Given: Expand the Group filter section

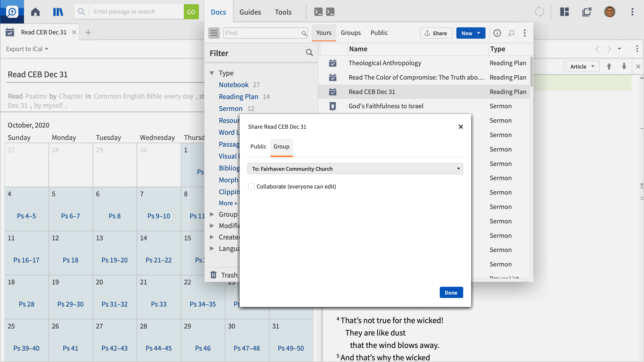Looking at the screenshot, I should tap(212, 214).
